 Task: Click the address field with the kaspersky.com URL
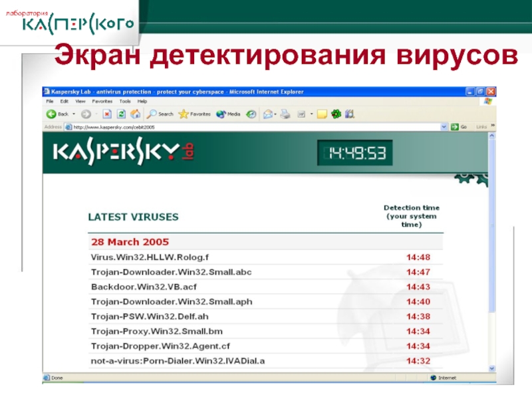click(256, 127)
